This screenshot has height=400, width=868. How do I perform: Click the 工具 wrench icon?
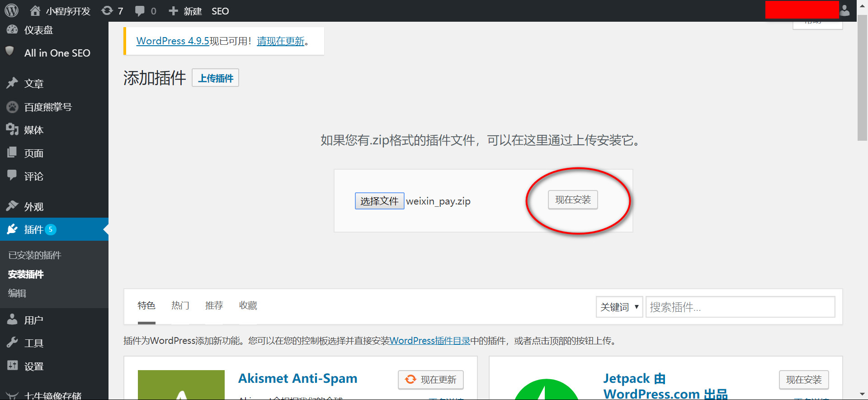[12, 342]
